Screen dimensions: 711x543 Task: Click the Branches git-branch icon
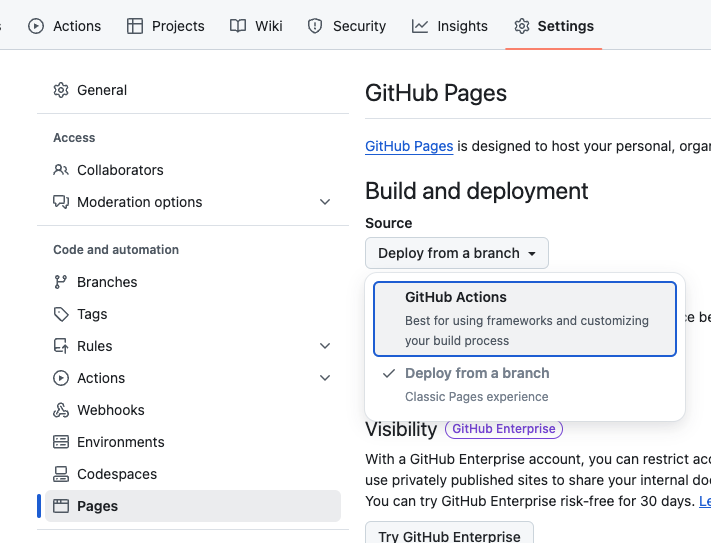[x=61, y=282]
